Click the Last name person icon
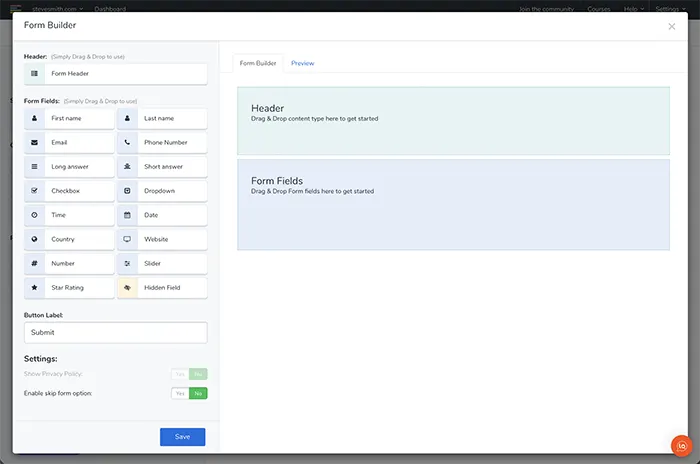The image size is (700, 464). 127,118
